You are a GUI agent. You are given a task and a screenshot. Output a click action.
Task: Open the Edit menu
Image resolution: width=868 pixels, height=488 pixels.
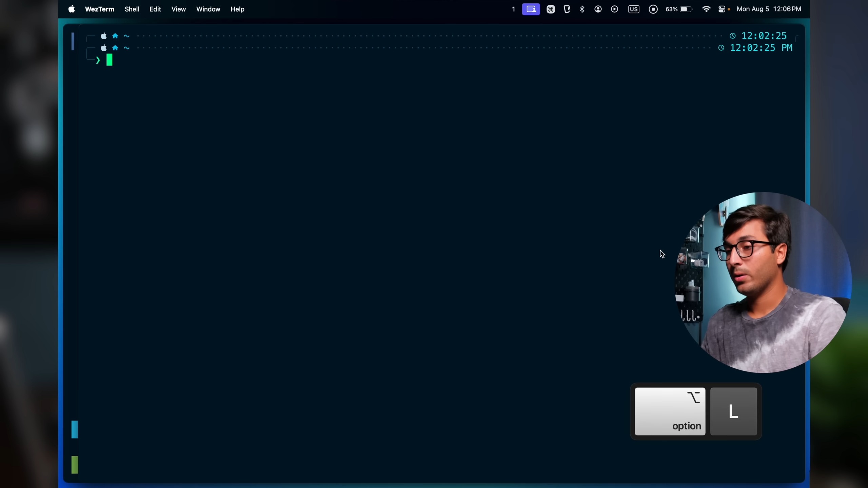155,9
